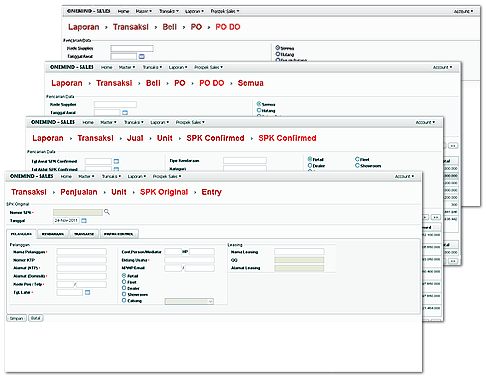Choose Dealer radio in SPK Confirmed window
Viewport: 486px width, 379px height.
310,165
